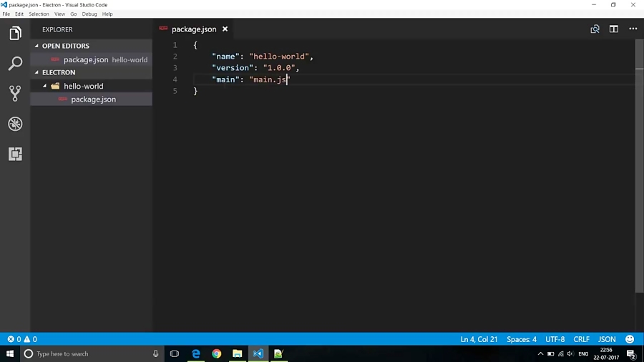
Task: Collapse the OPEN EDITORS section
Action: pyautogui.click(x=65, y=46)
